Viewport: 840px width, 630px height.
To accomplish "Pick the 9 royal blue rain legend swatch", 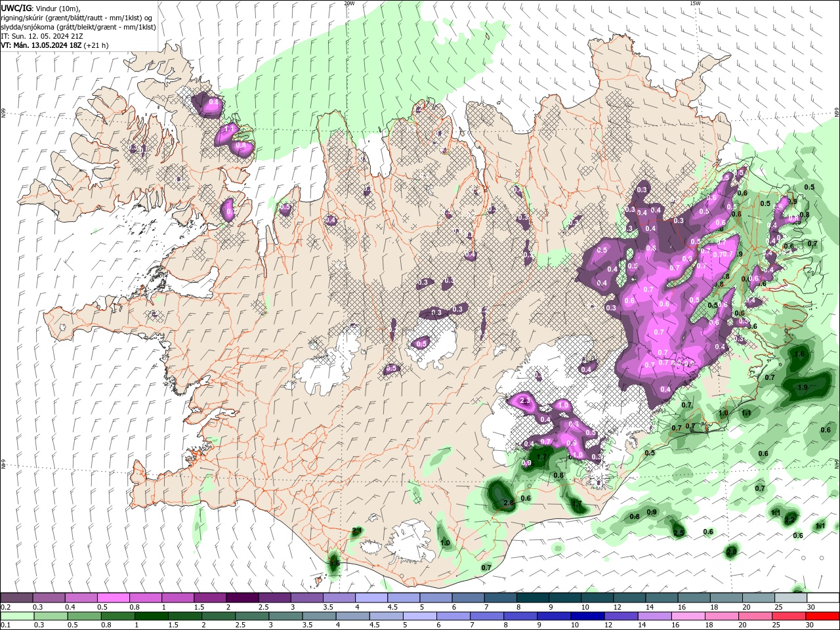I will click(554, 616).
